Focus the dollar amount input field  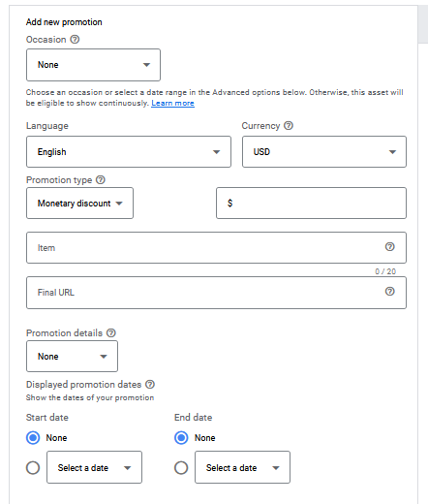click(x=311, y=204)
